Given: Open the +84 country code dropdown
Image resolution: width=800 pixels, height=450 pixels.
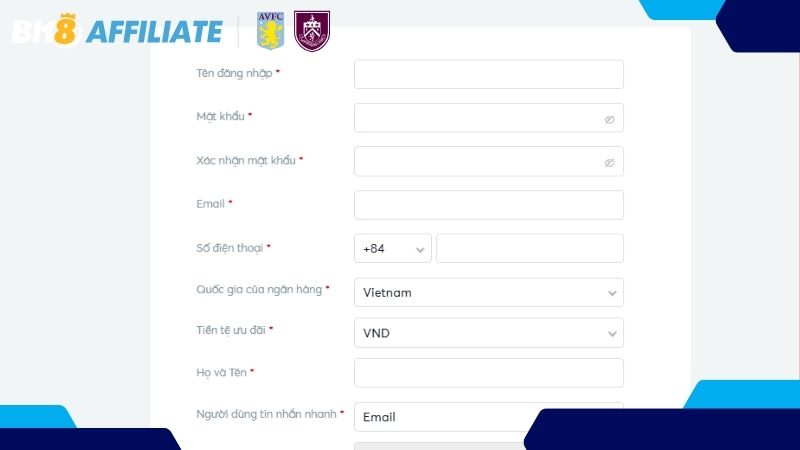Looking at the screenshot, I should pyautogui.click(x=392, y=249).
